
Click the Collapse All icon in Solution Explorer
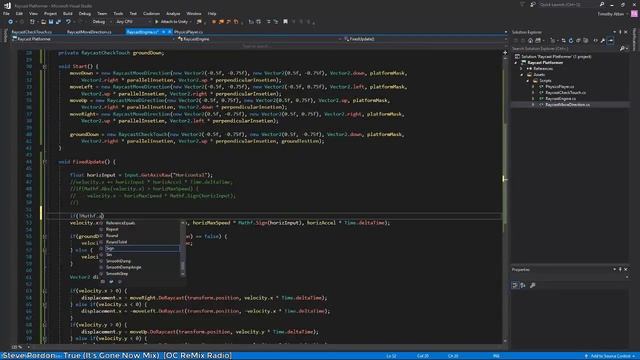[x=578, y=40]
